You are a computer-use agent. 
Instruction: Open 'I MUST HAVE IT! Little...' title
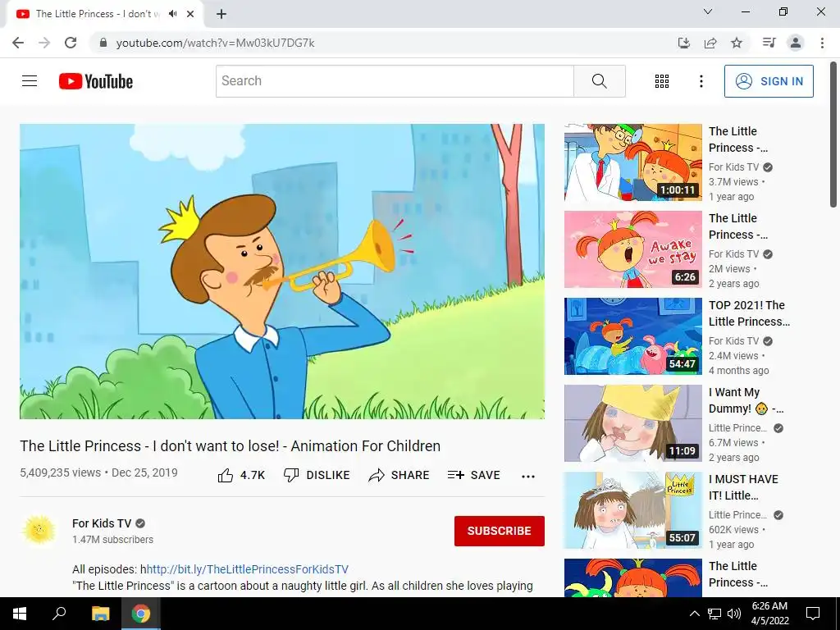pyautogui.click(x=743, y=487)
